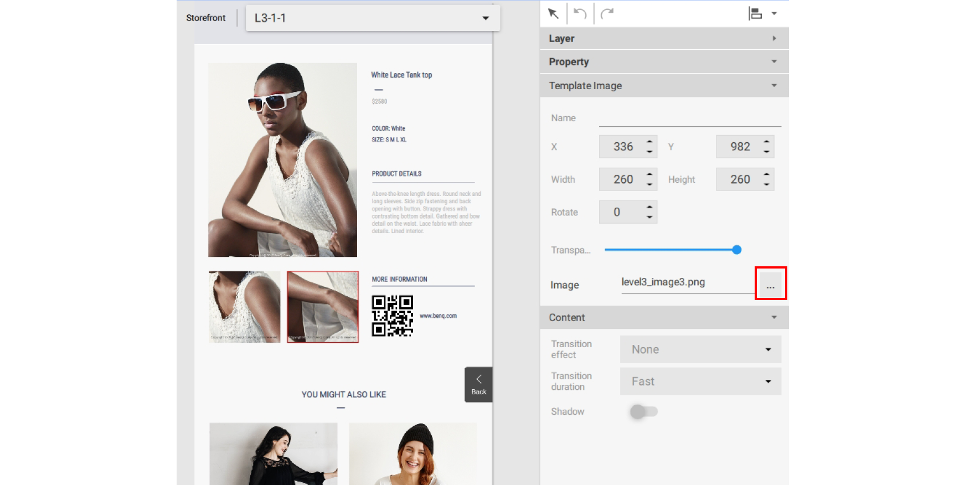The image size is (980, 485).
Task: Click the undo icon
Action: point(580,13)
